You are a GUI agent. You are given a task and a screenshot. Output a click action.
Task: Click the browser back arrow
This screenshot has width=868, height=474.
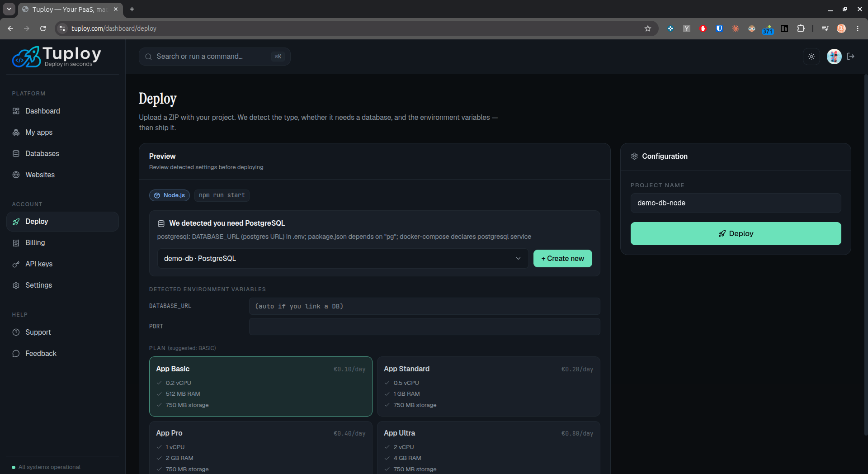pos(10,28)
